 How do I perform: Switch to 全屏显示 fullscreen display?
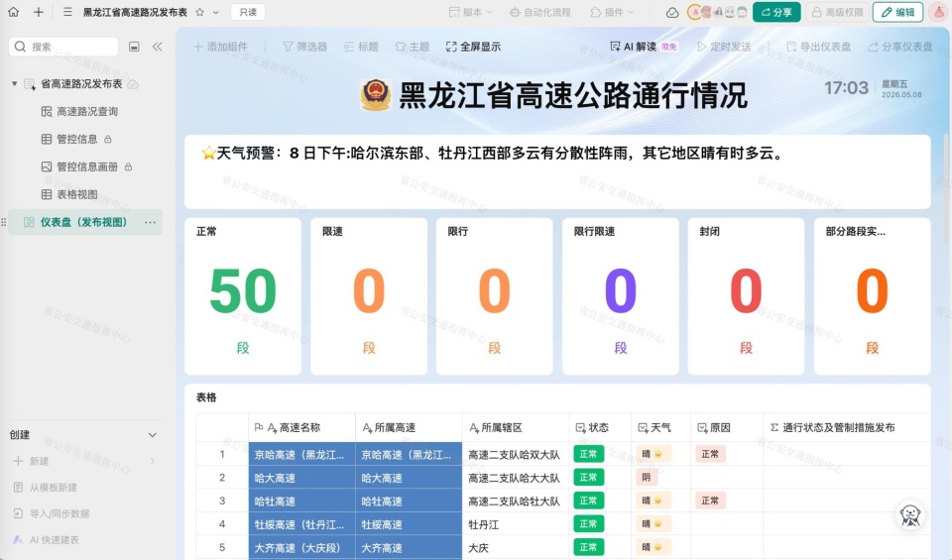pyautogui.click(x=473, y=47)
